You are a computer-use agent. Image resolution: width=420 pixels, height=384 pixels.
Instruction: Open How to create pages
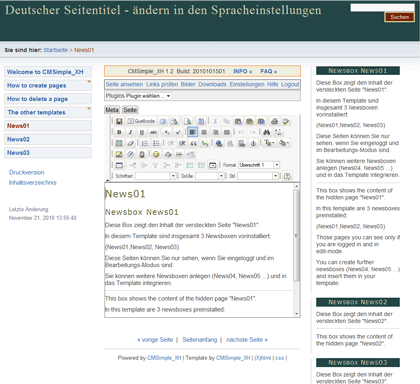(48, 85)
